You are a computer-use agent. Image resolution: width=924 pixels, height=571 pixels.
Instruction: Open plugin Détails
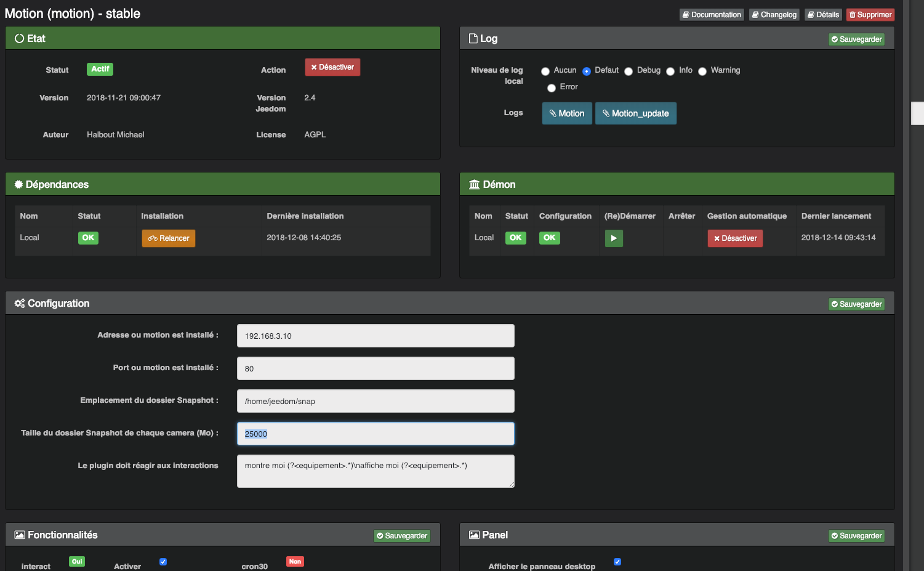(x=823, y=15)
